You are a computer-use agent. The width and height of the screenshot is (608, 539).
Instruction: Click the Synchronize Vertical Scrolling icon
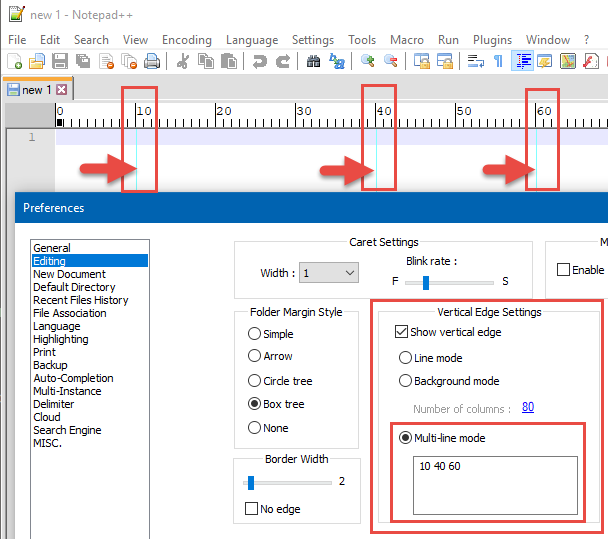[421, 61]
